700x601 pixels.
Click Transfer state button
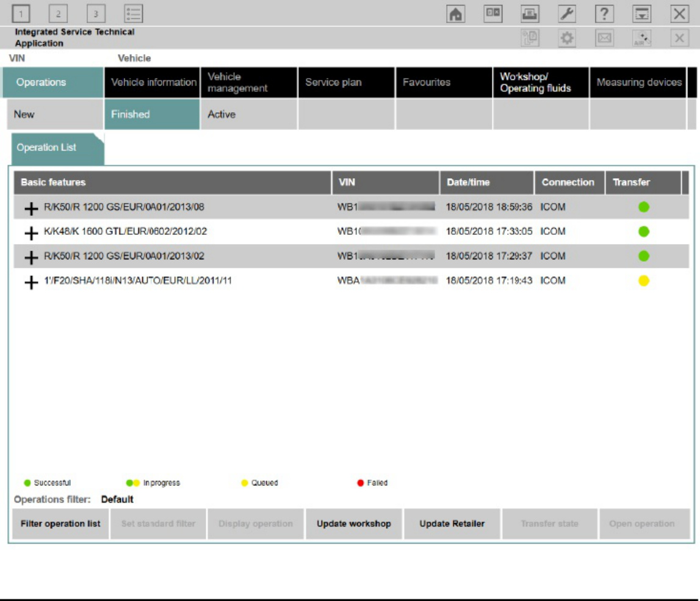coord(549,524)
